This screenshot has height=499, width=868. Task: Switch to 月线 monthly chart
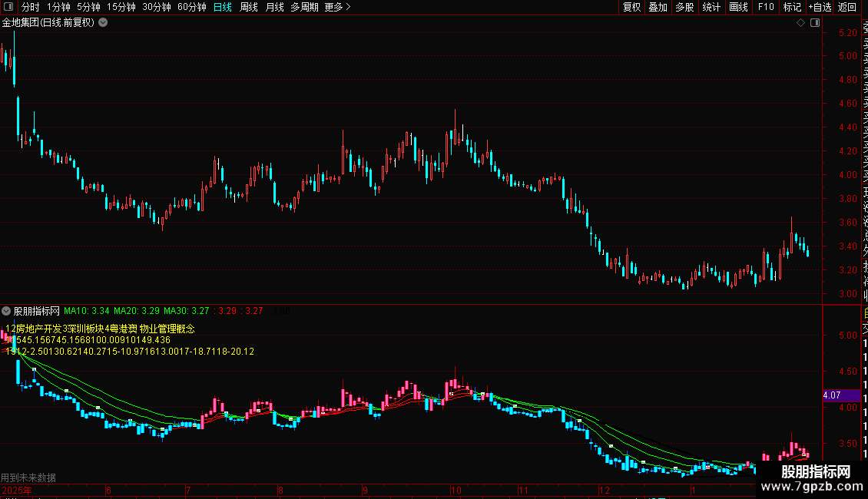tap(274, 7)
